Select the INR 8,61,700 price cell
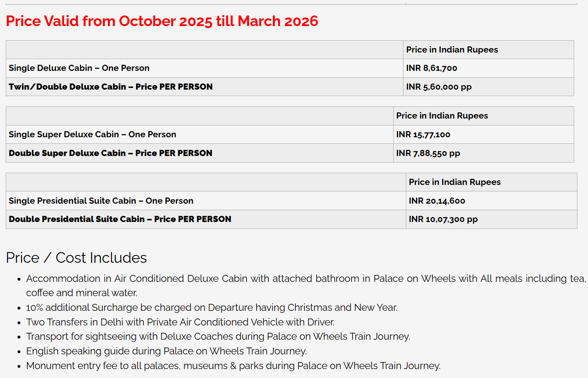 432,68
